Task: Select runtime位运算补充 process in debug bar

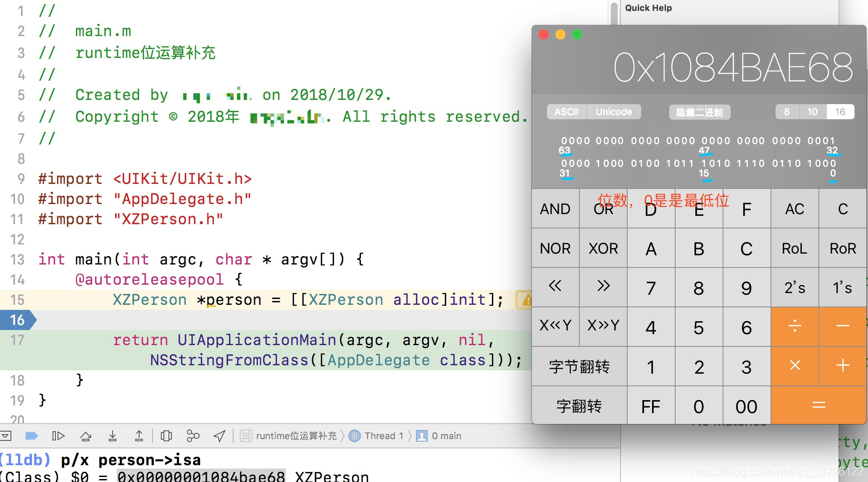Action: click(x=288, y=436)
